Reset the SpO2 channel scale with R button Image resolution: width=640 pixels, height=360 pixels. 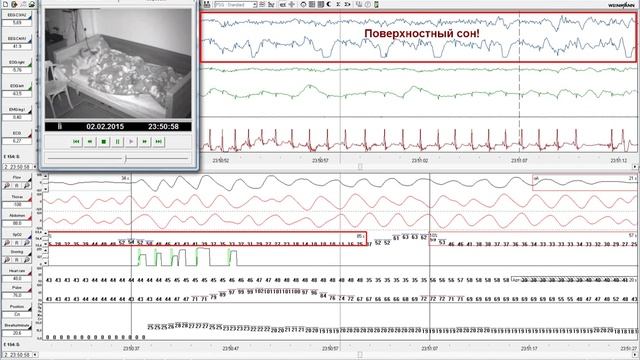(x=17, y=243)
